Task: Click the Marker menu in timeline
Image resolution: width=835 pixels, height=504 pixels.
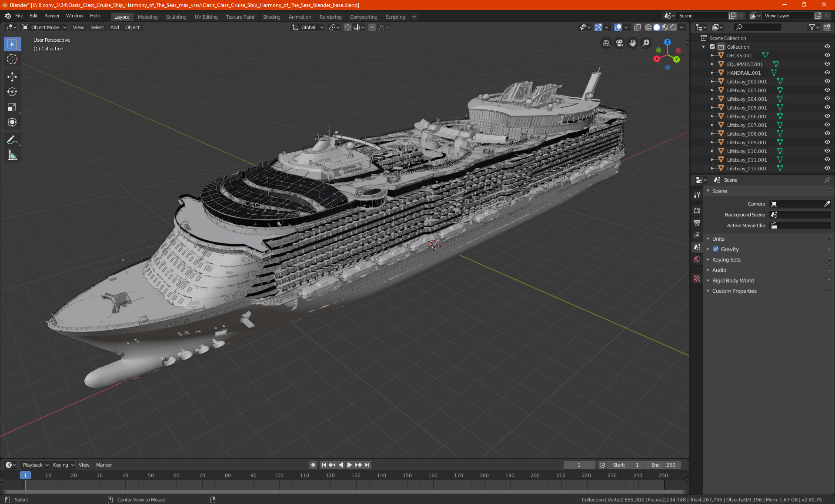Action: 104,465
